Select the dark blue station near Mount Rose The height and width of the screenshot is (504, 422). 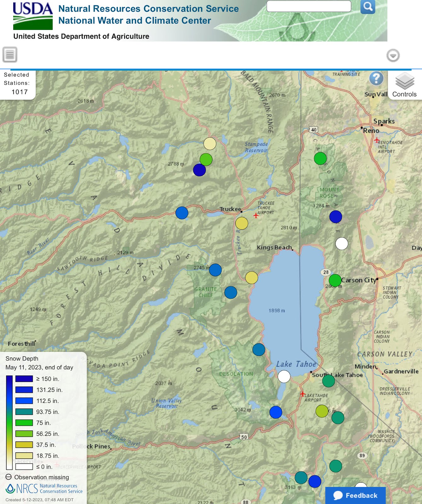pos(336,217)
